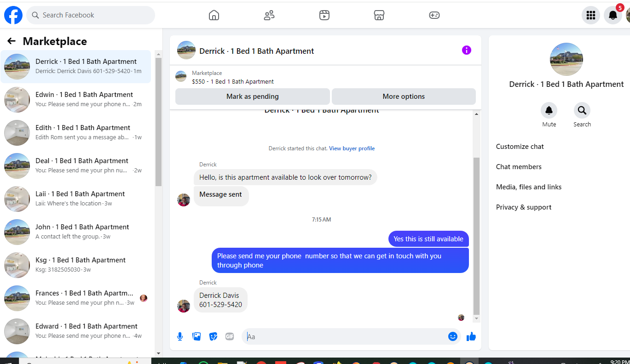The image size is (630, 364).
Task: Open Laii conversation in the list
Action: click(76, 199)
